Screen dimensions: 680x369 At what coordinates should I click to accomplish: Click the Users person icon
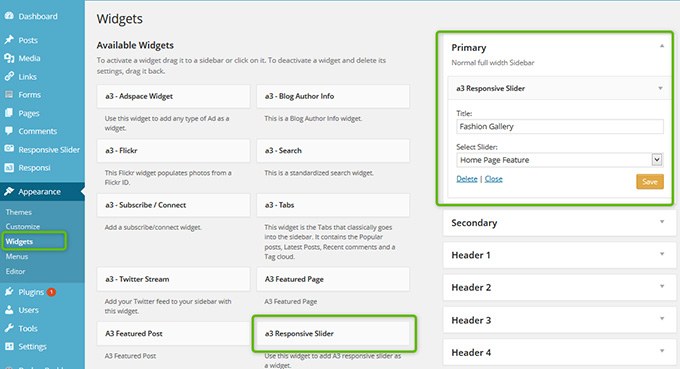point(9,310)
